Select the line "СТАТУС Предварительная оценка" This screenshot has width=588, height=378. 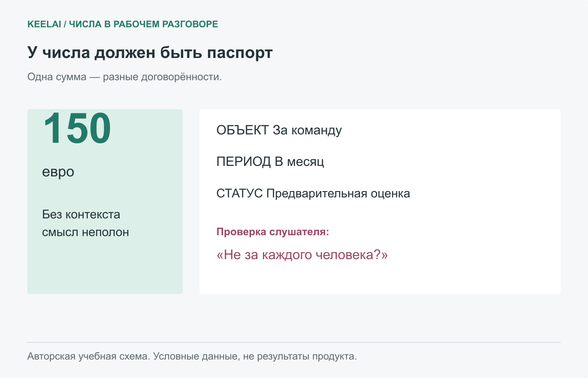point(313,194)
